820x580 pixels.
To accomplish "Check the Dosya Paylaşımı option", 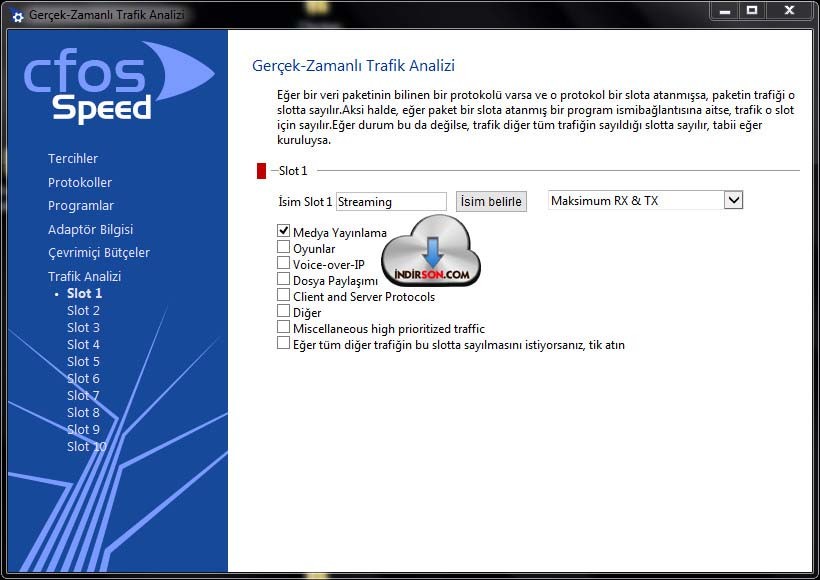I will (x=283, y=279).
